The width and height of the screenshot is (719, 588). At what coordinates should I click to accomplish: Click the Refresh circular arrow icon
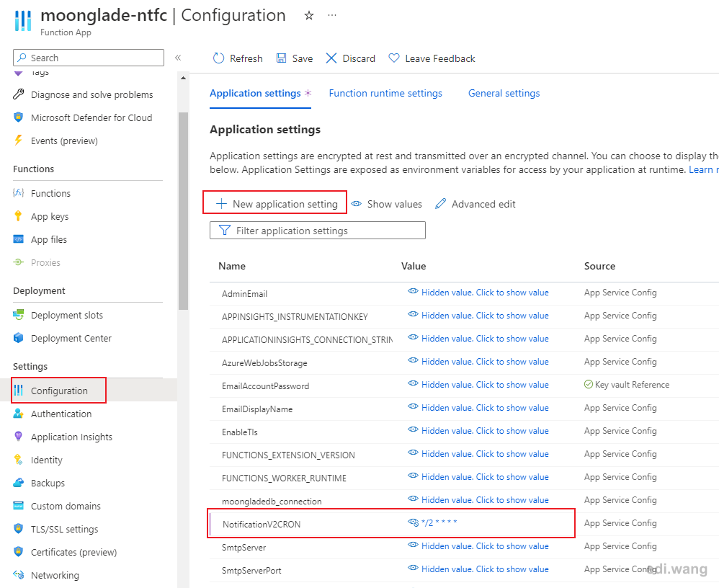(x=219, y=58)
